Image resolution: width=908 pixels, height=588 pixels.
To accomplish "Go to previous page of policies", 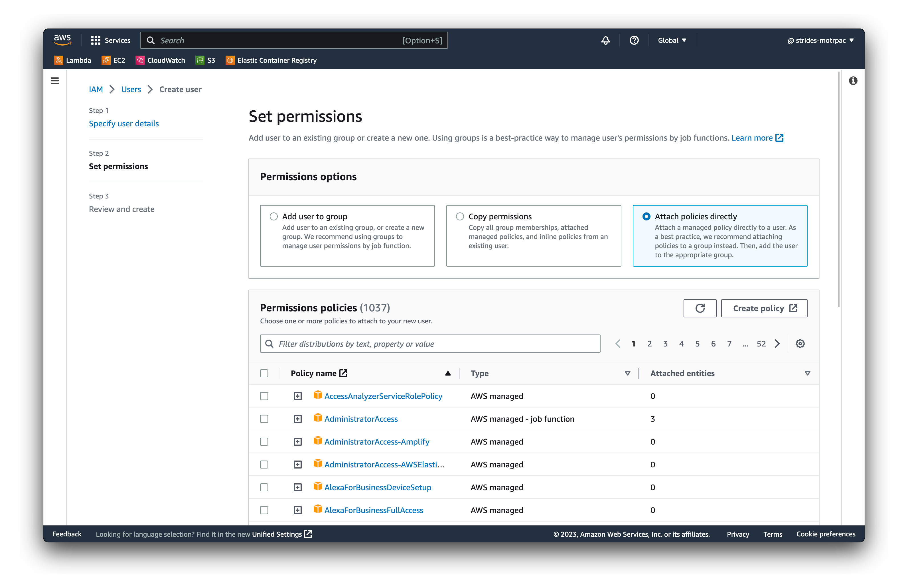I will [x=618, y=344].
